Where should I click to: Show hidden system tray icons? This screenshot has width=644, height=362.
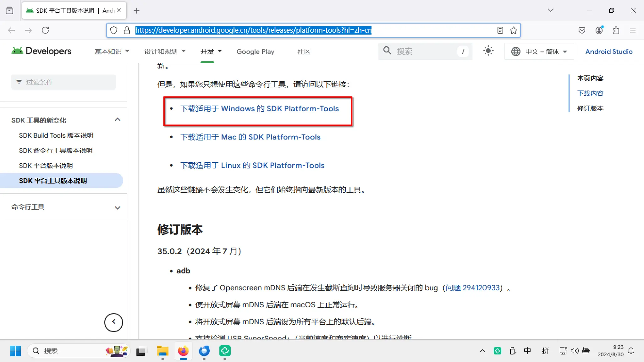[x=482, y=351]
